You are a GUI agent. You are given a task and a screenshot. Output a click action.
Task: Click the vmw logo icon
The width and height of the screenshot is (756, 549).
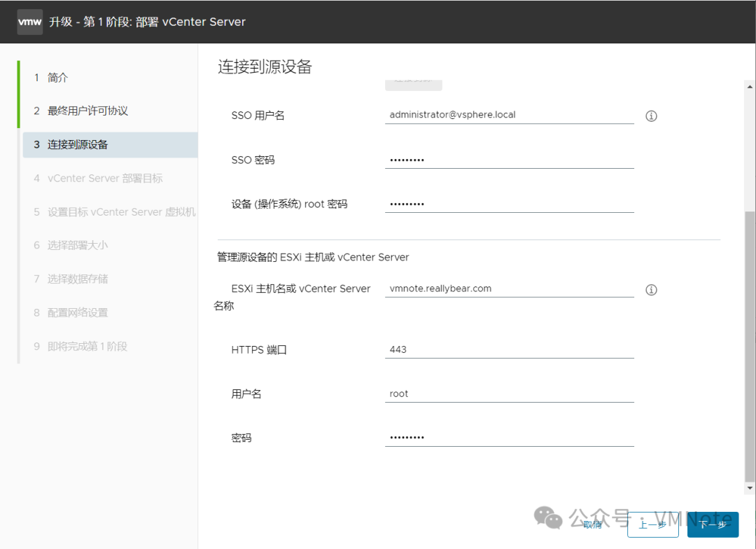coord(30,22)
